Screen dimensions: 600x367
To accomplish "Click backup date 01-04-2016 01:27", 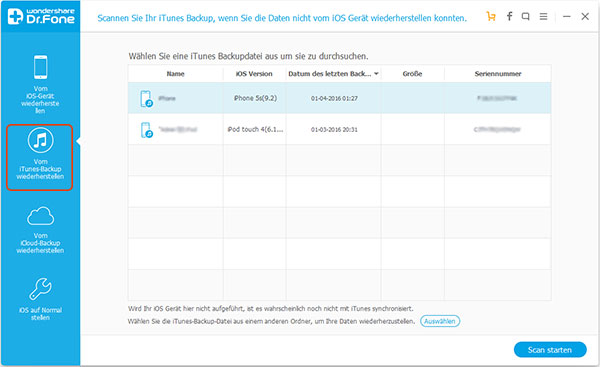I will [x=334, y=98].
